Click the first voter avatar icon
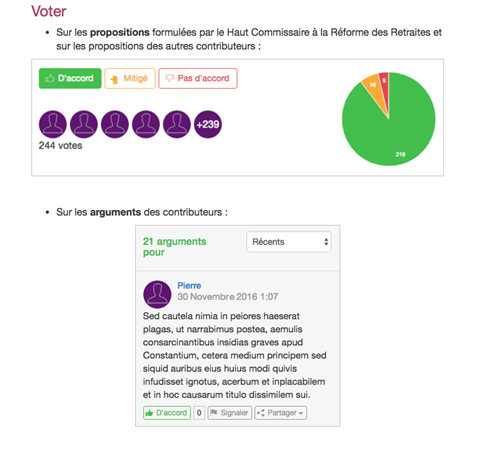The image size is (480, 457). click(x=53, y=124)
